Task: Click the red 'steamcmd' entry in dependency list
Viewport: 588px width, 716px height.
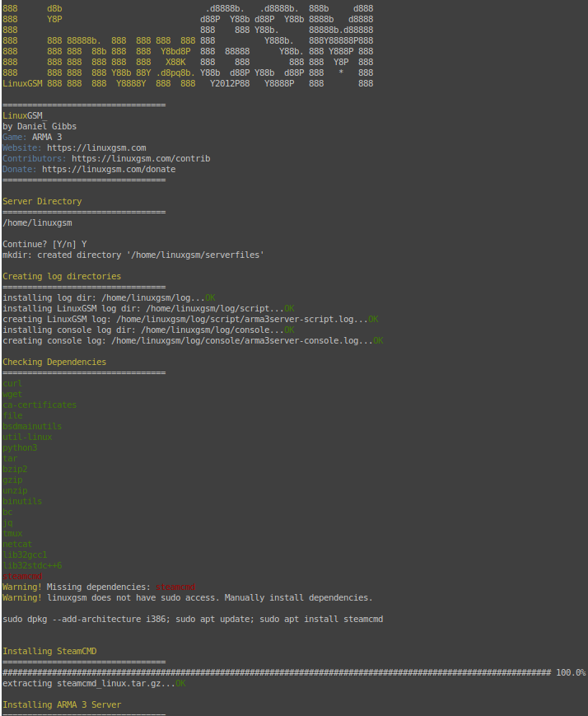Action: coord(22,576)
